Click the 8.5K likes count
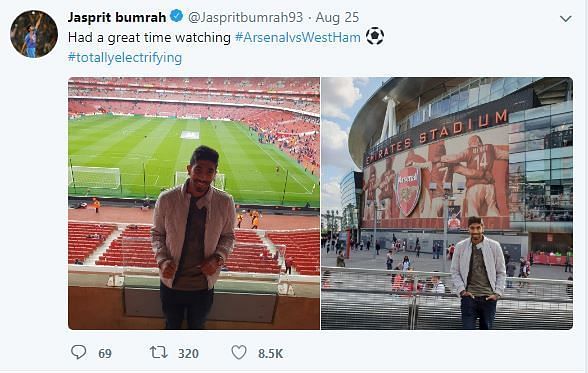Screen dimensions: 588x373 [x=270, y=354]
